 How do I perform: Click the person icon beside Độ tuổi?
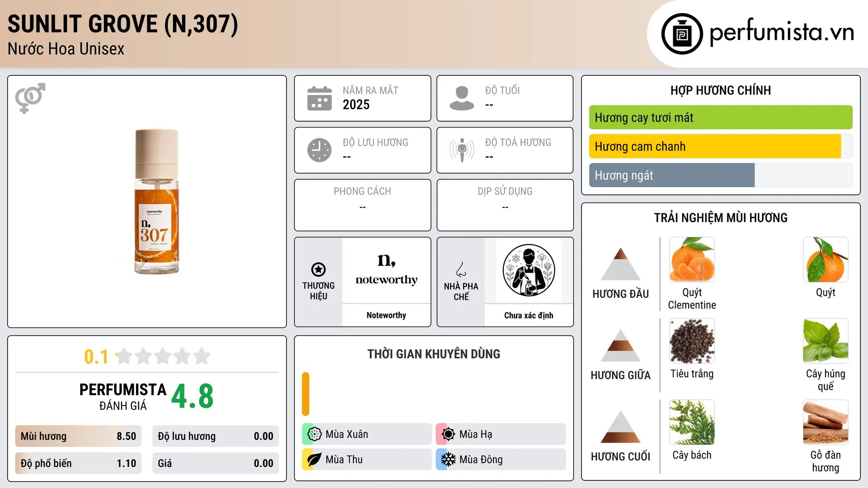click(462, 98)
